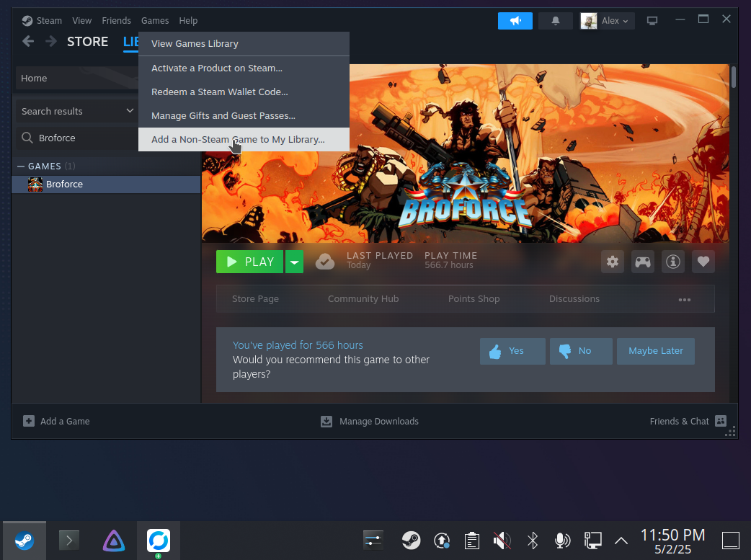Click the Friends & Chat icon
751x560 pixels.
(x=720, y=421)
